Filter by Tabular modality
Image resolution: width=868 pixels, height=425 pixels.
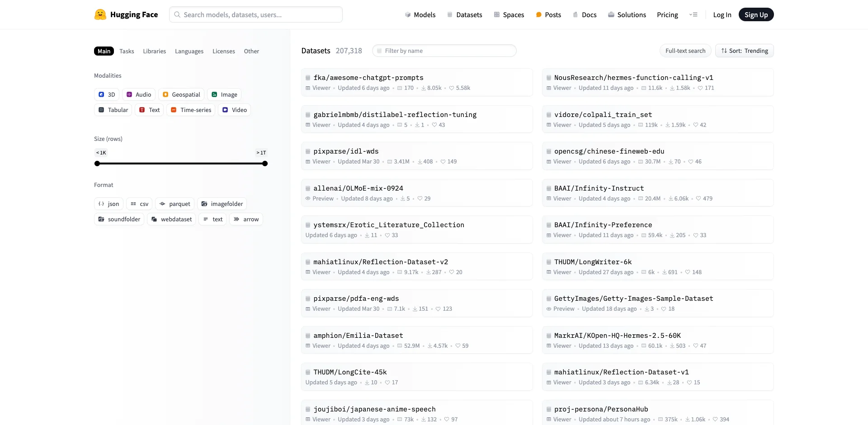pyautogui.click(x=113, y=110)
